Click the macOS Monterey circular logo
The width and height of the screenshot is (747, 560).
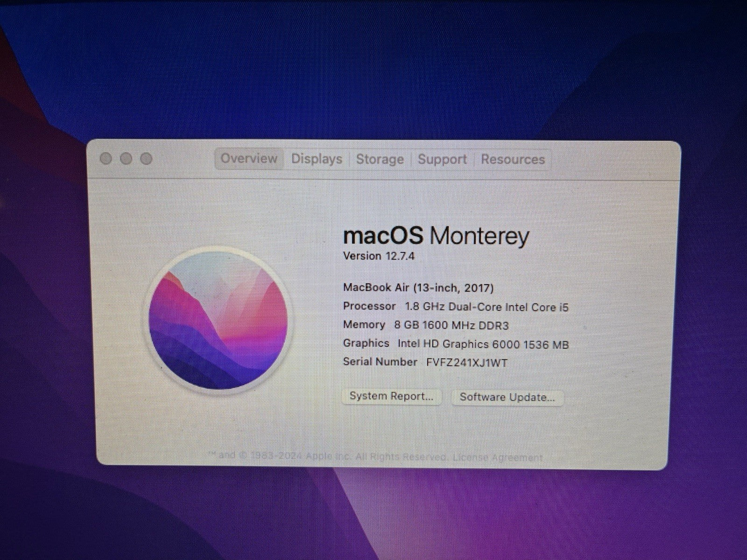pyautogui.click(x=218, y=319)
